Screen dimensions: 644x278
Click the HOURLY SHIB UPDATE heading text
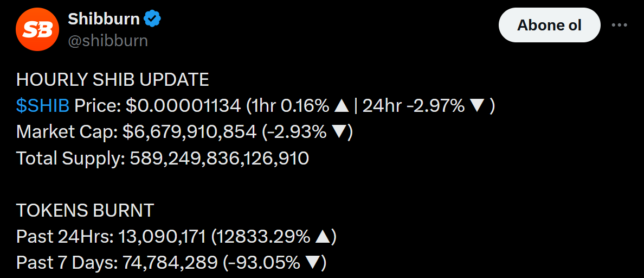click(113, 80)
